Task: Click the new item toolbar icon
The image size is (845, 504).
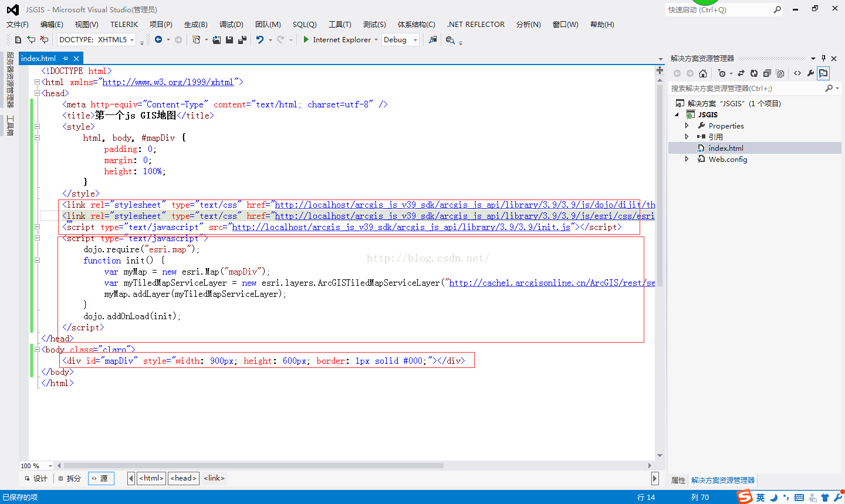Action: pos(18,40)
